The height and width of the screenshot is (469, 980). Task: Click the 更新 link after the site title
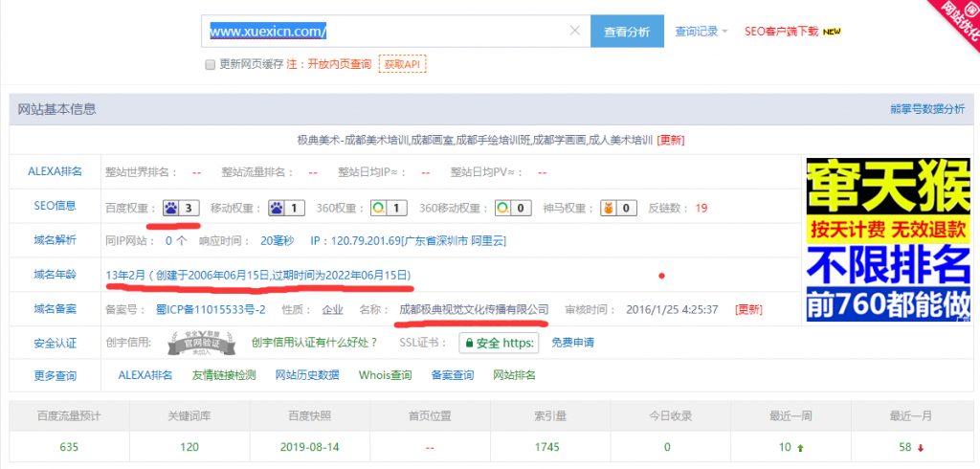coord(671,140)
